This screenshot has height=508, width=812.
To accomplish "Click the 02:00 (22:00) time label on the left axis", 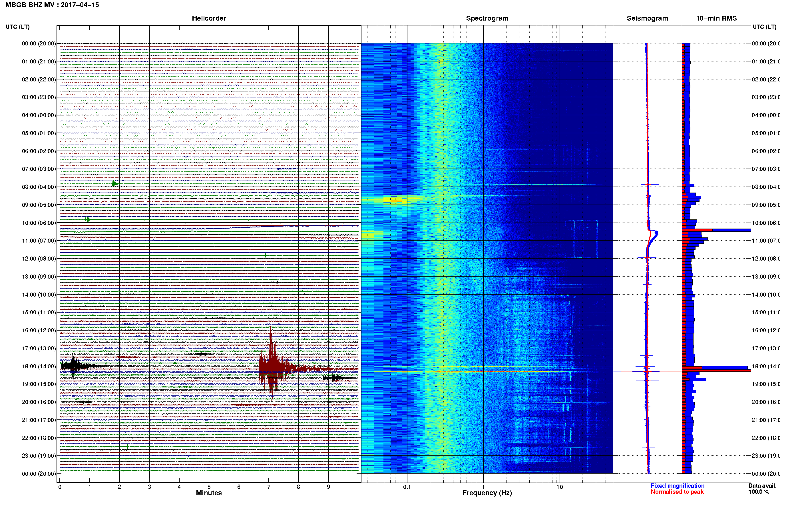I will point(39,80).
